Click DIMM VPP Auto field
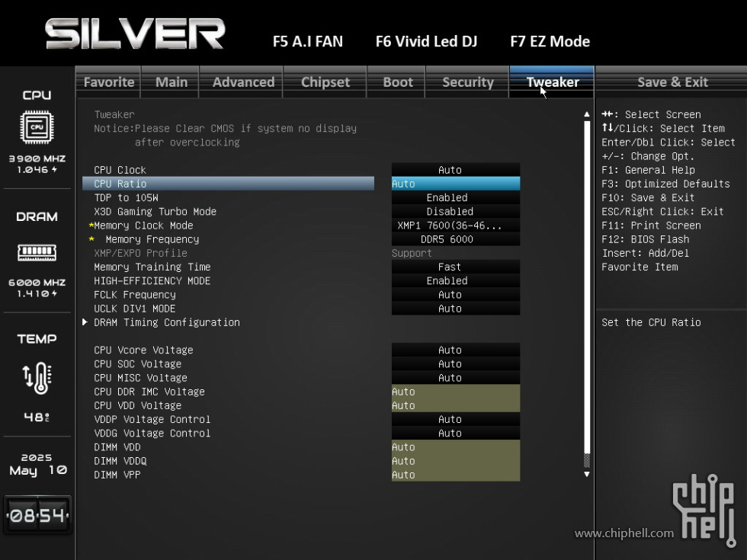This screenshot has width=747, height=560. [456, 474]
